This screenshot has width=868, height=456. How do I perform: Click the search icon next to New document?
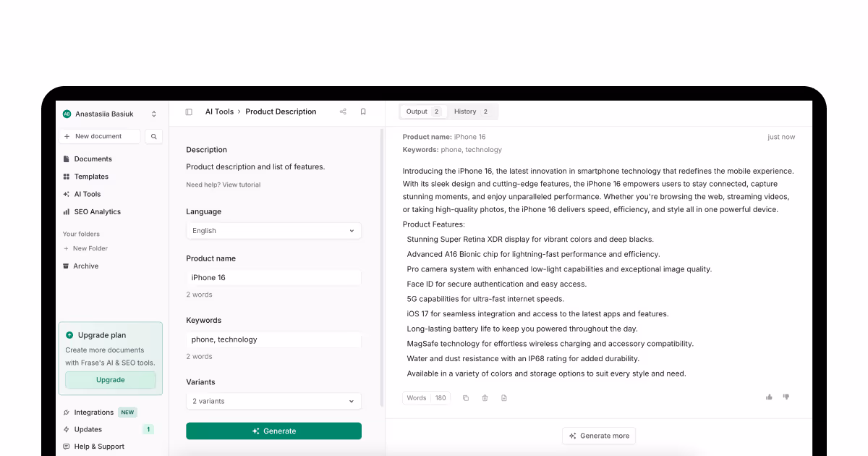tap(153, 136)
